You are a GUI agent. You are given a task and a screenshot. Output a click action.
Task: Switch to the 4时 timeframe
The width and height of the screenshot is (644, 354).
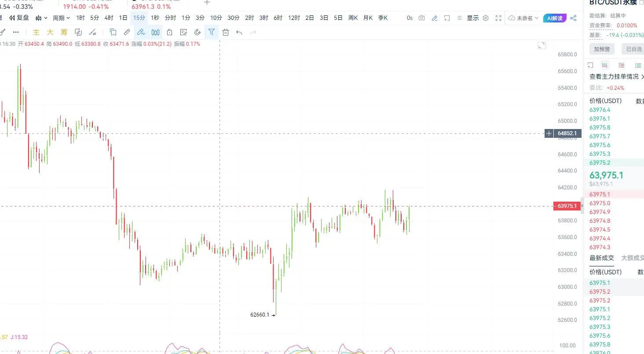click(109, 18)
